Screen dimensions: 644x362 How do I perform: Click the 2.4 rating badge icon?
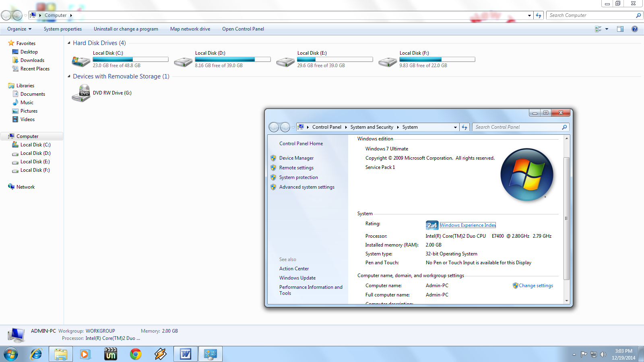(x=432, y=225)
